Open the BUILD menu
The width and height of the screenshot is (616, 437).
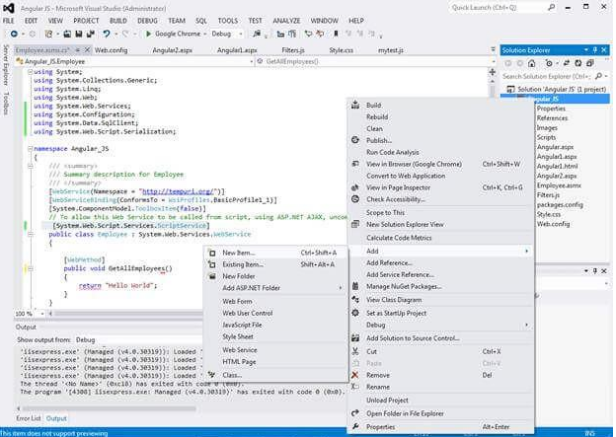118,21
